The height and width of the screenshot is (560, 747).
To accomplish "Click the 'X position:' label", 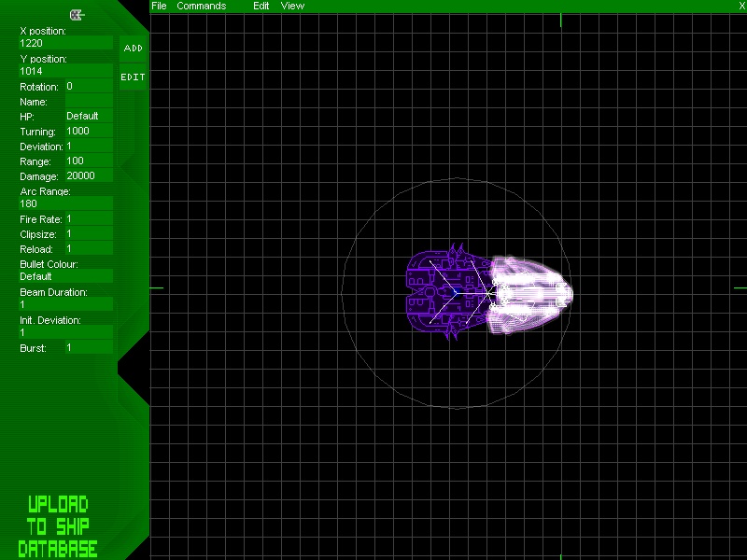I will [43, 31].
